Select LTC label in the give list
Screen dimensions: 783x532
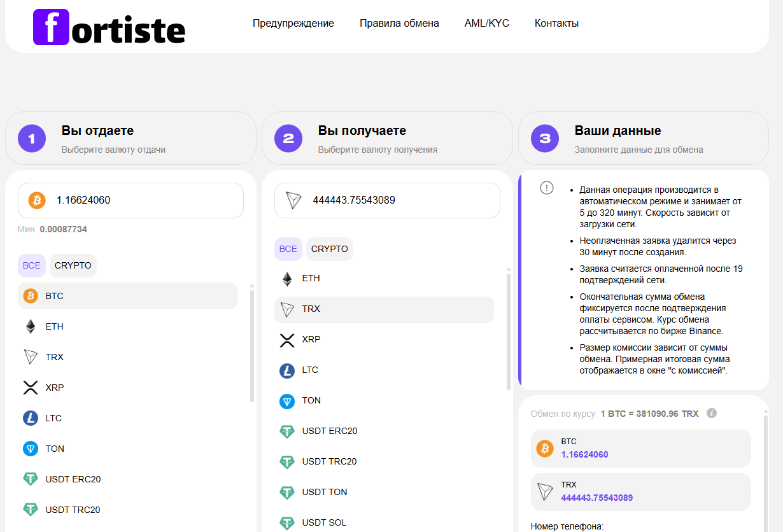pos(53,418)
